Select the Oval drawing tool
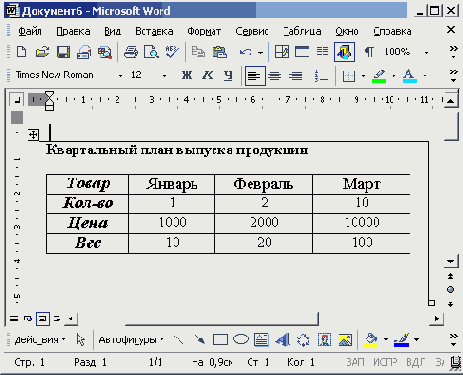 pyautogui.click(x=241, y=340)
